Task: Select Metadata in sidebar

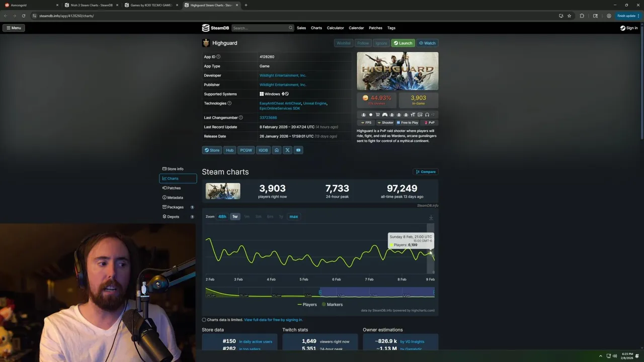Action: [178, 198]
